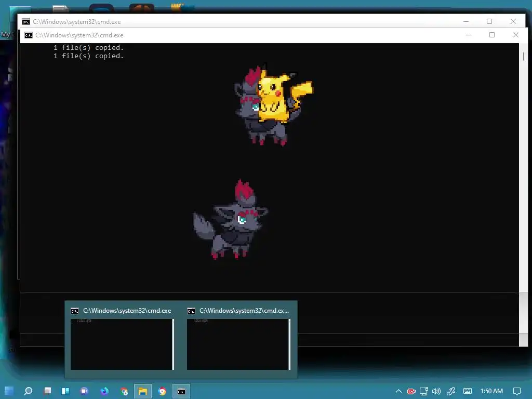Select the second cmd.ex... preview thumbnail
Screen dimensions: 532x399
pyautogui.click(x=238, y=344)
